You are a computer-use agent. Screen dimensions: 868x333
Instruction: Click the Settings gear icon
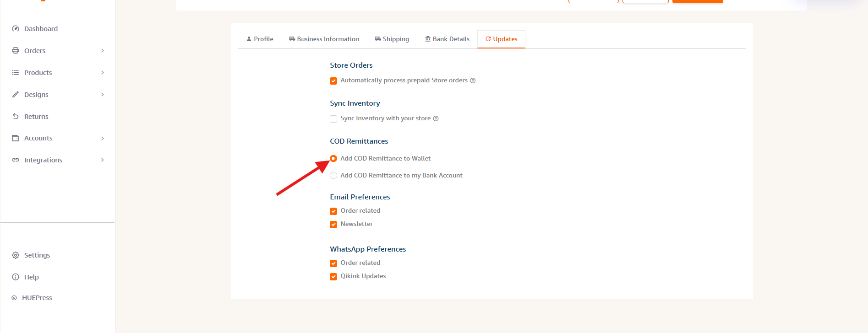[16, 255]
